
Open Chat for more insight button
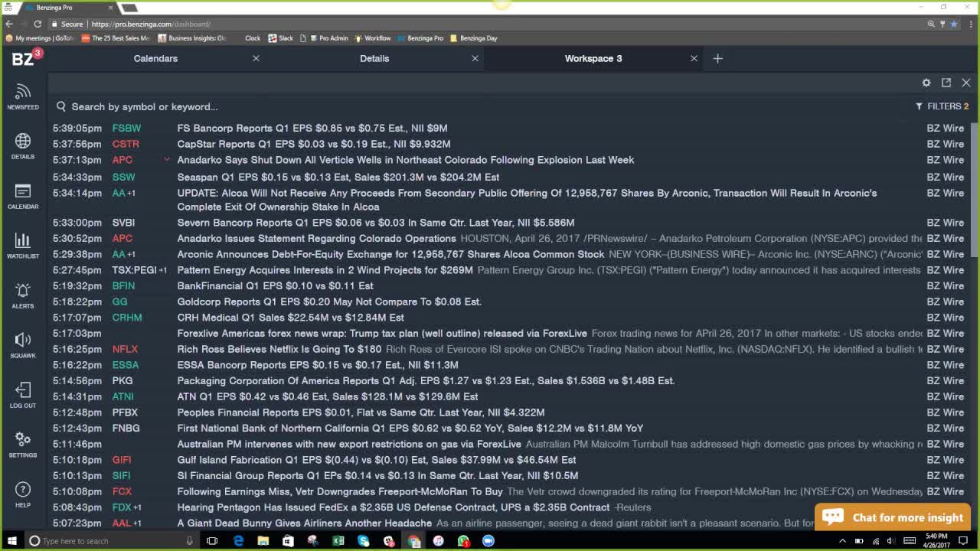tap(893, 517)
